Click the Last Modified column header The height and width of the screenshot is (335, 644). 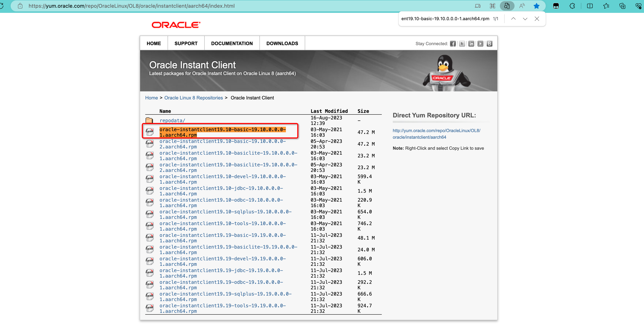329,111
